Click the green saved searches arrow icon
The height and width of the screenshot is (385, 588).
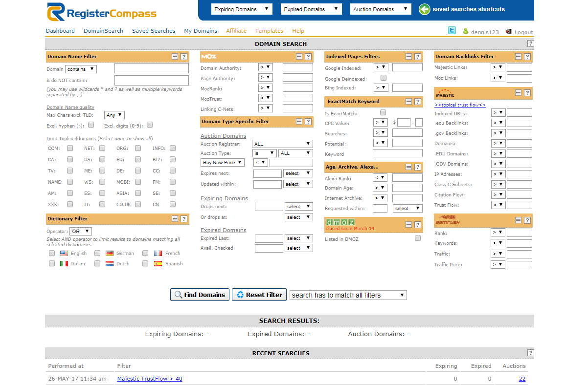point(425,9)
